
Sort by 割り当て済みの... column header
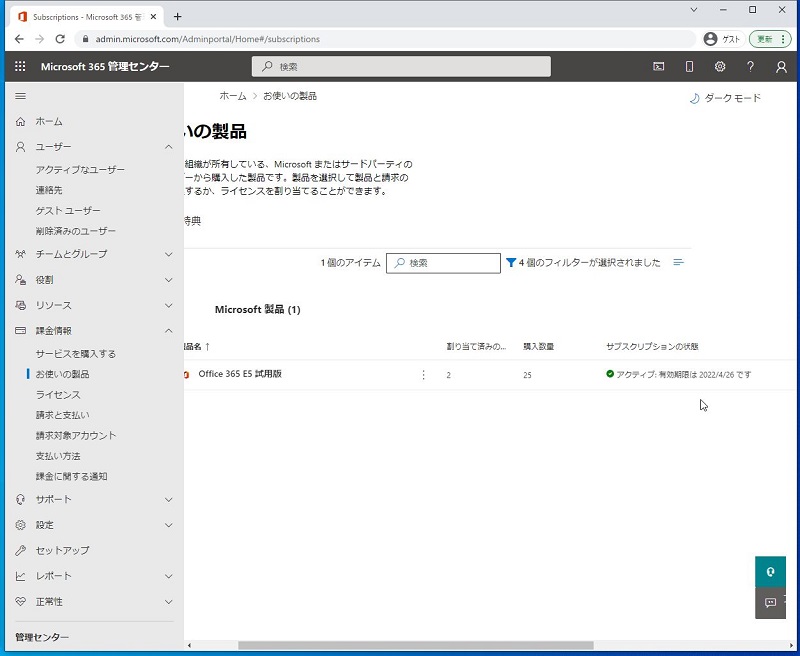point(476,346)
